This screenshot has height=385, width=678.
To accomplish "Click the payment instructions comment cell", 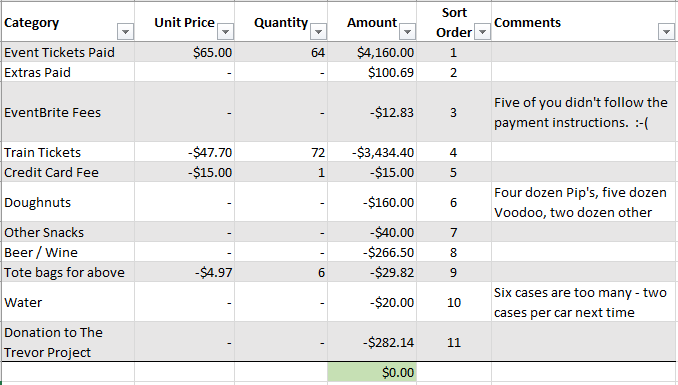I will [584, 112].
